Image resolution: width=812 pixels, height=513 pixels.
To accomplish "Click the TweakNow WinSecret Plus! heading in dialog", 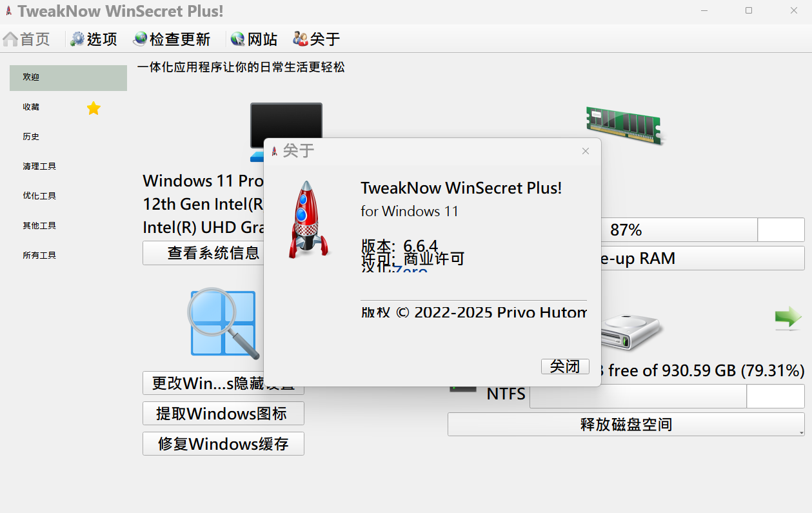I will (461, 188).
